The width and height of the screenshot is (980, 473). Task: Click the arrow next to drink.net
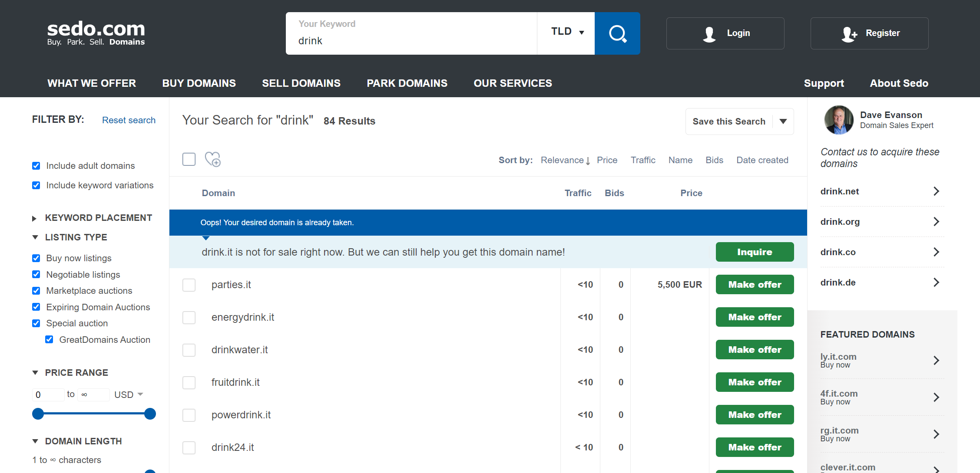(x=936, y=191)
